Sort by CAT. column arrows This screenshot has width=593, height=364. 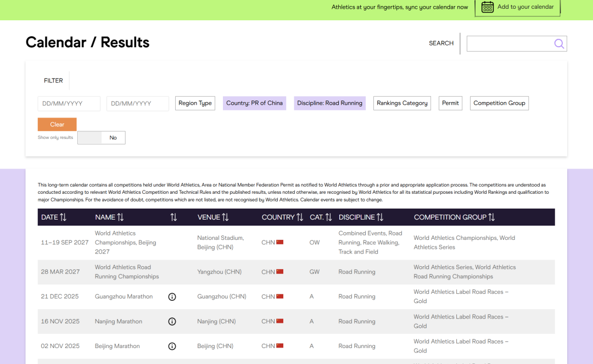[x=329, y=217]
